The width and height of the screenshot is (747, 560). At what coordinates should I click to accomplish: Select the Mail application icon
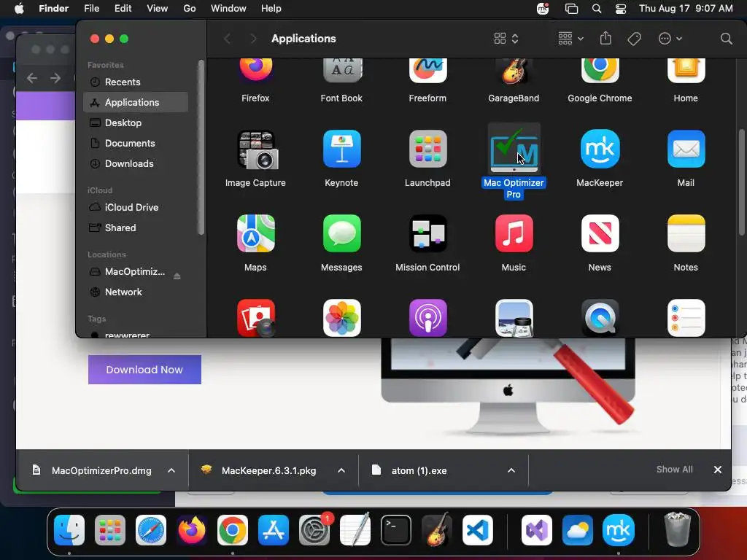coord(686,149)
